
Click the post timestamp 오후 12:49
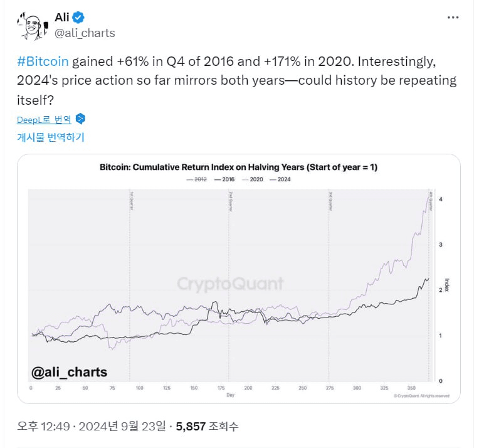pos(43,426)
